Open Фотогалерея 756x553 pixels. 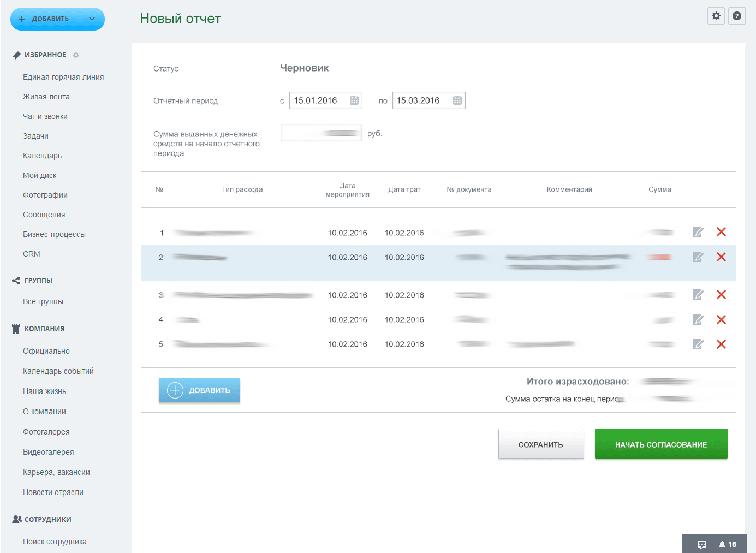click(46, 432)
